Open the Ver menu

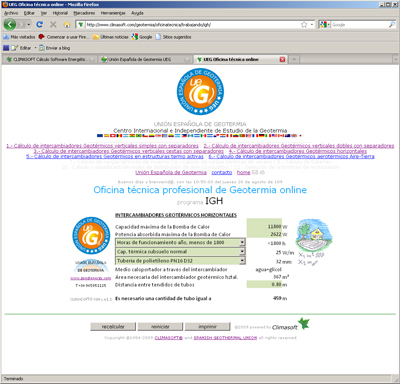(x=44, y=13)
